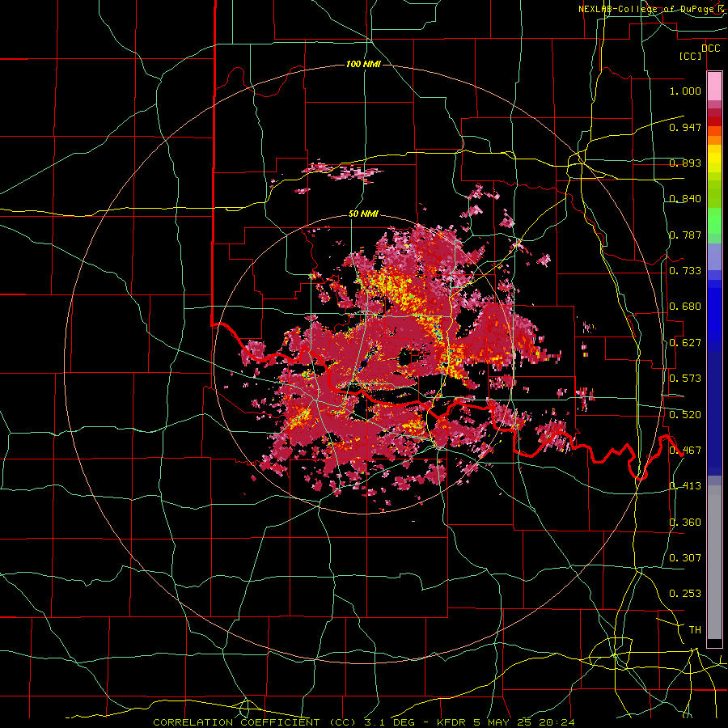Click the TH label at the scale bottom
Viewport: 728px width, 728px height.
pyautogui.click(x=695, y=630)
